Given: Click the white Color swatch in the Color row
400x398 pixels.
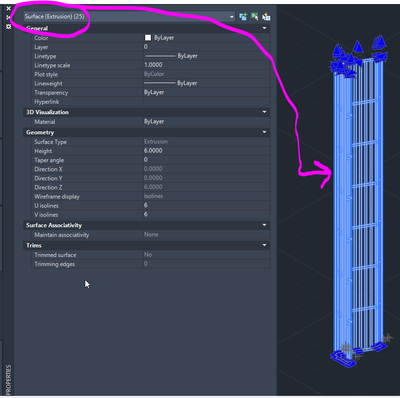Looking at the screenshot, I should click(x=148, y=38).
